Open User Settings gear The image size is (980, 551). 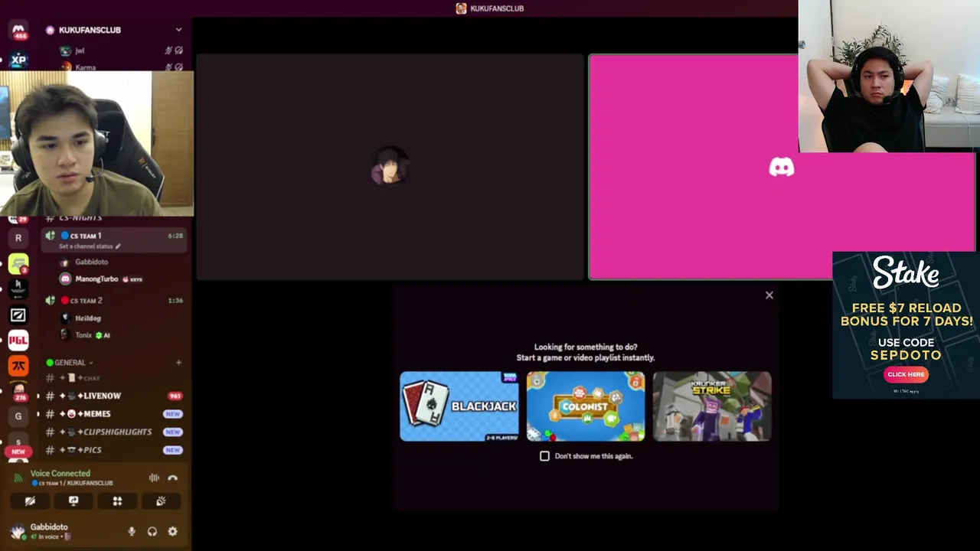172,531
